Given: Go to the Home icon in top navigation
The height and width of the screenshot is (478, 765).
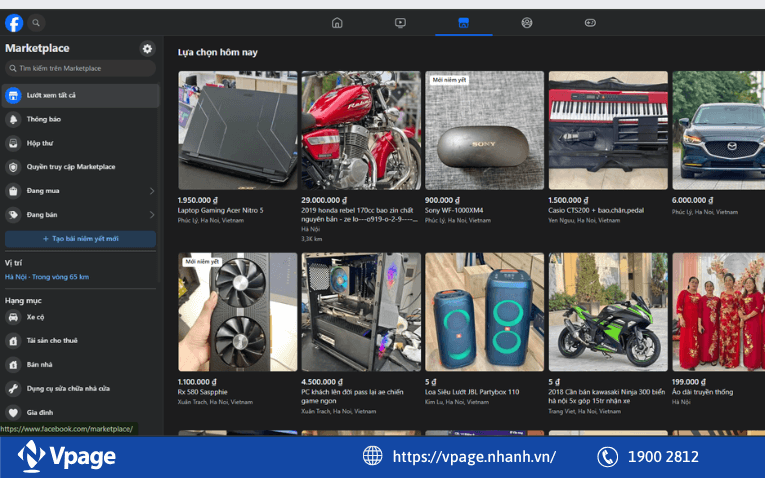Looking at the screenshot, I should point(337,23).
